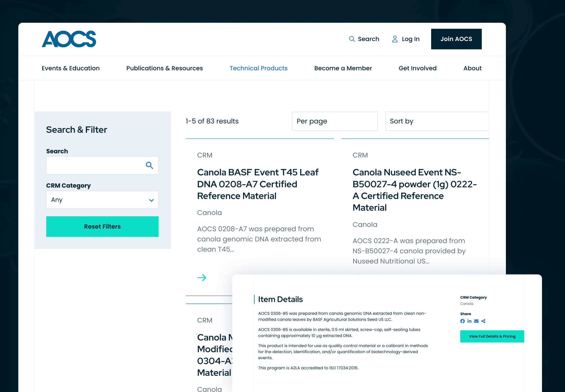
Task: Open Technical Products menu
Action: [258, 68]
